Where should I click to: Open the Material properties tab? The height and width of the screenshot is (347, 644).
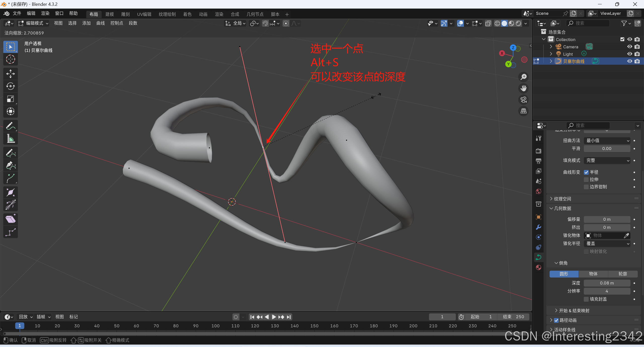coord(539,267)
